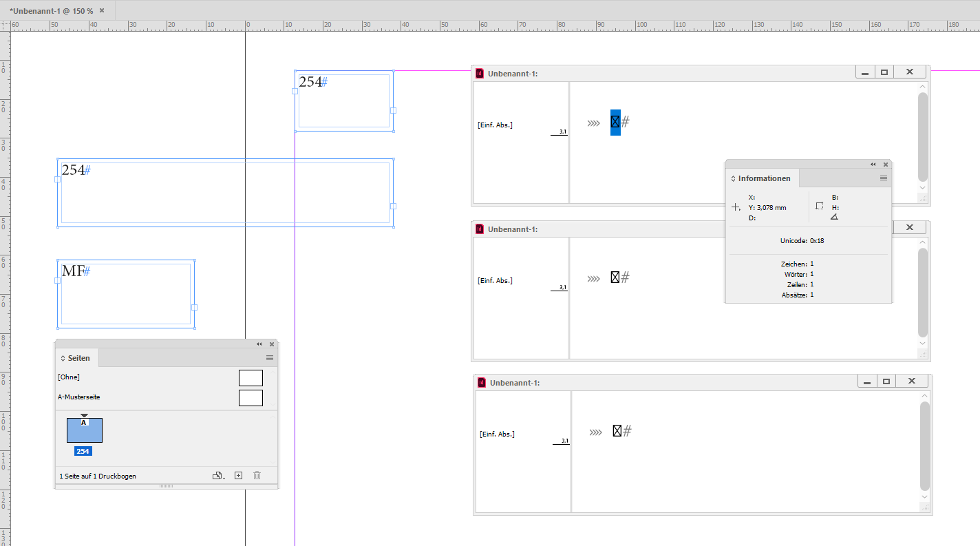Click the edit page size icon in Seiten panel

click(x=215, y=475)
